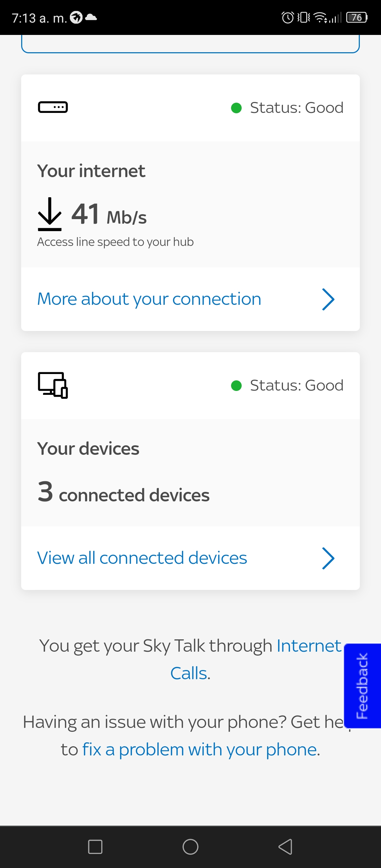Tap the connected devices monitor icon
Viewport: 381px width, 868px height.
pyautogui.click(x=53, y=385)
